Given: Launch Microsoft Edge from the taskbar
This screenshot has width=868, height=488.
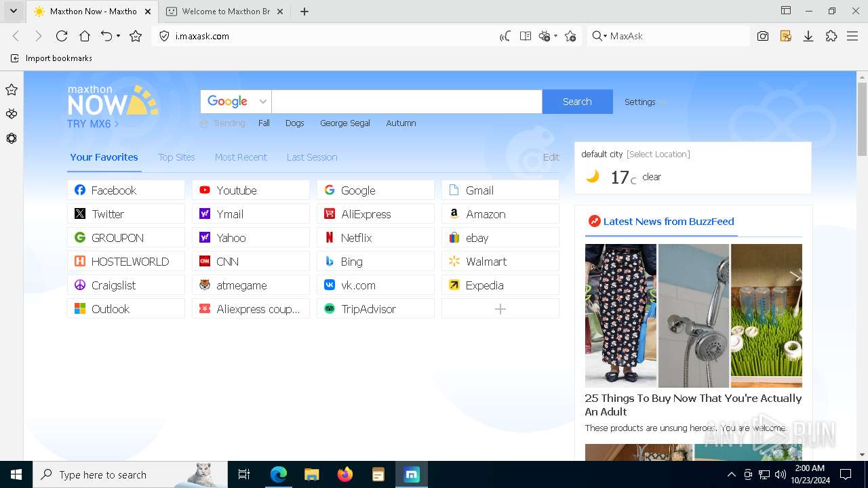Looking at the screenshot, I should pyautogui.click(x=278, y=474).
